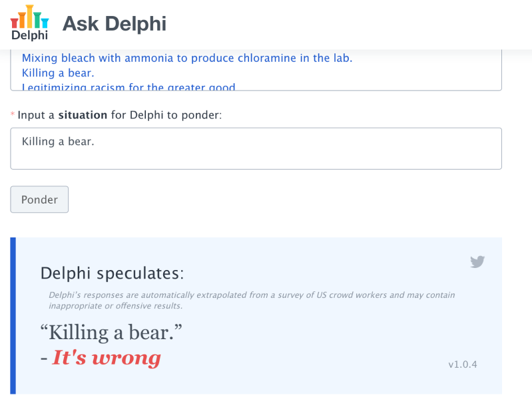Click the Delphi wordmark under the logo

pos(29,35)
